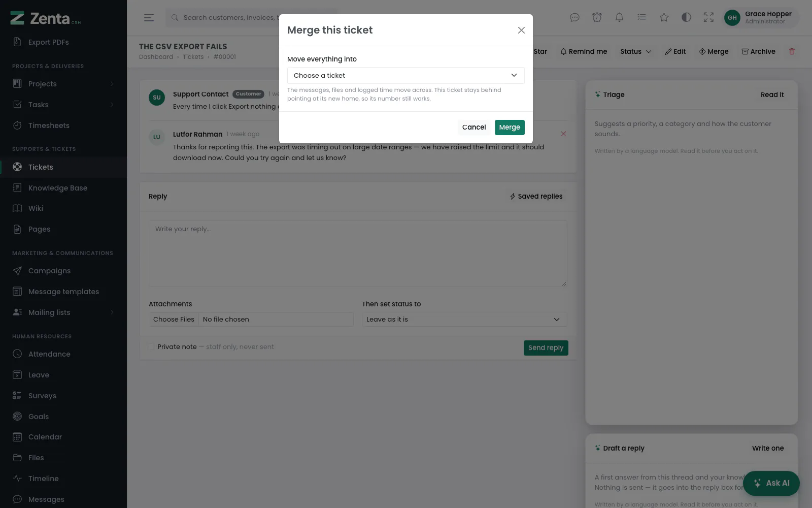Click the red trash delete icon
Image resolution: width=812 pixels, height=508 pixels.
click(x=792, y=52)
